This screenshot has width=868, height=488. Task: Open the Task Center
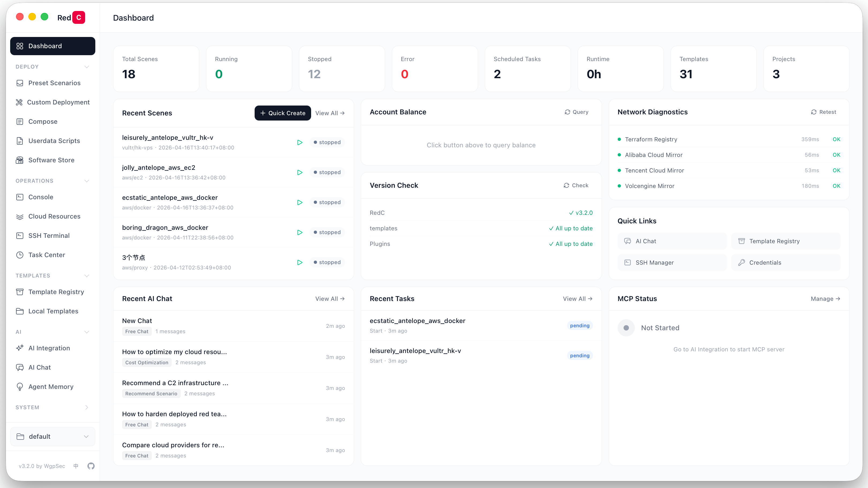pos(46,255)
